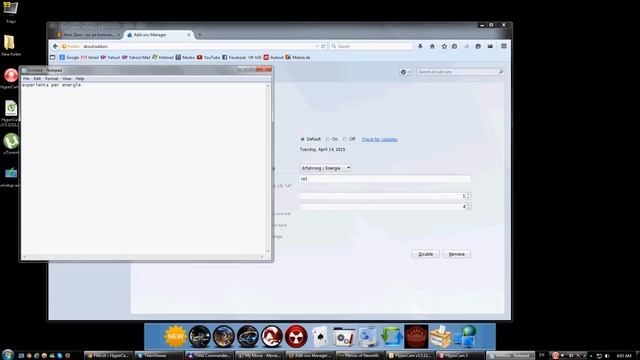
Task: Select the Default automatic updates radio
Action: [302, 139]
